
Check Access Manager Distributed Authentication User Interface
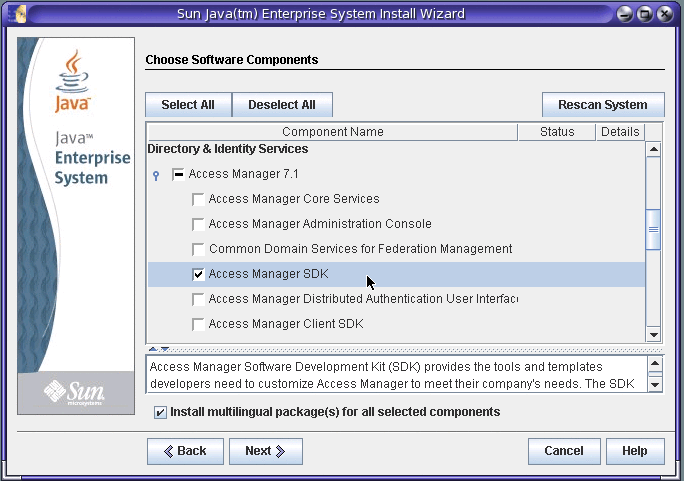click(198, 299)
